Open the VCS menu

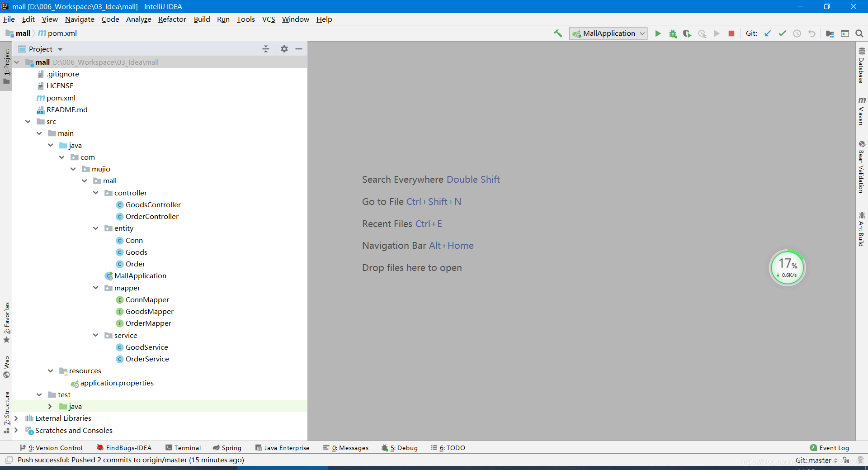[269, 19]
